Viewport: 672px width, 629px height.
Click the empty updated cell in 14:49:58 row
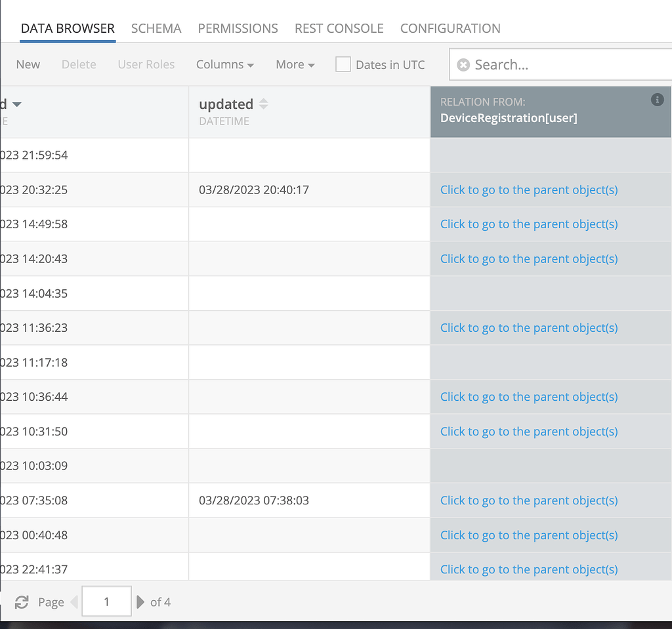point(309,224)
